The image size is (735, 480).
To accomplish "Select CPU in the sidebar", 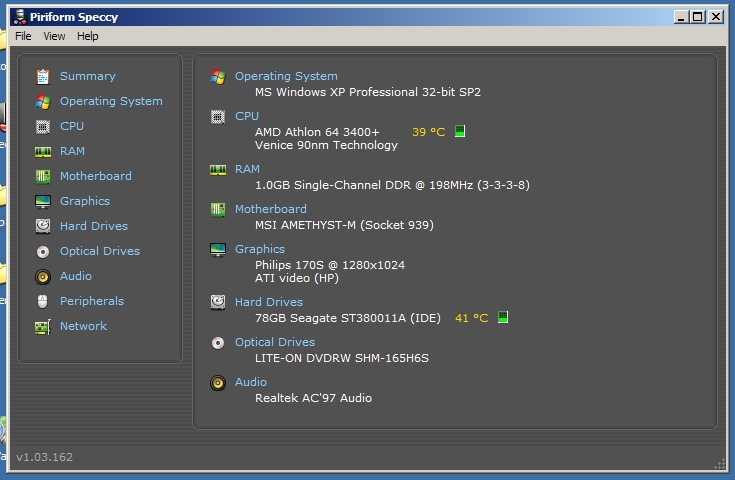I will pos(72,126).
